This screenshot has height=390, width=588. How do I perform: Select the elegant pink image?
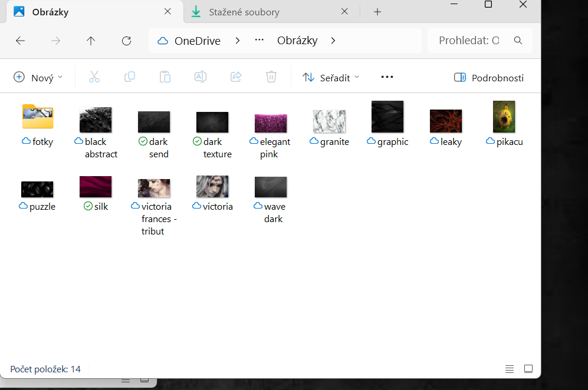click(x=270, y=135)
